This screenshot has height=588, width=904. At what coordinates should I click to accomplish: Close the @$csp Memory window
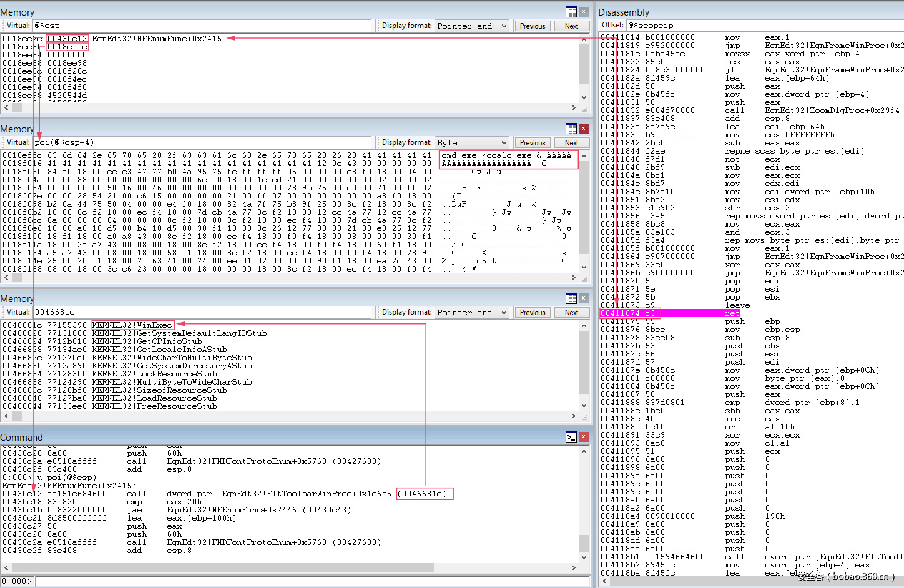click(584, 12)
